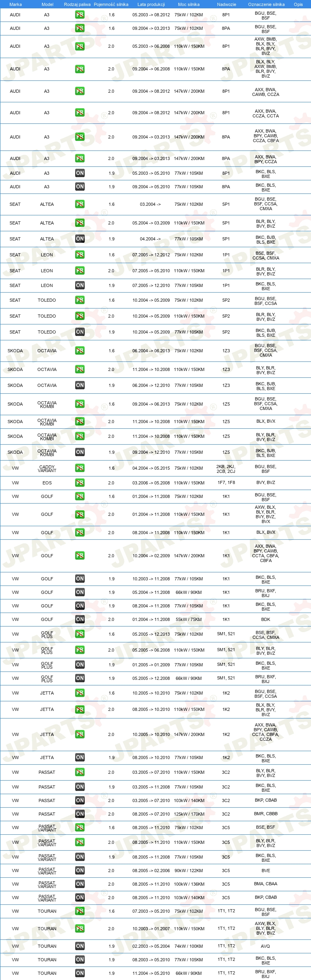Click diesel ON icon for Jetta 1.9

pos(80,757)
